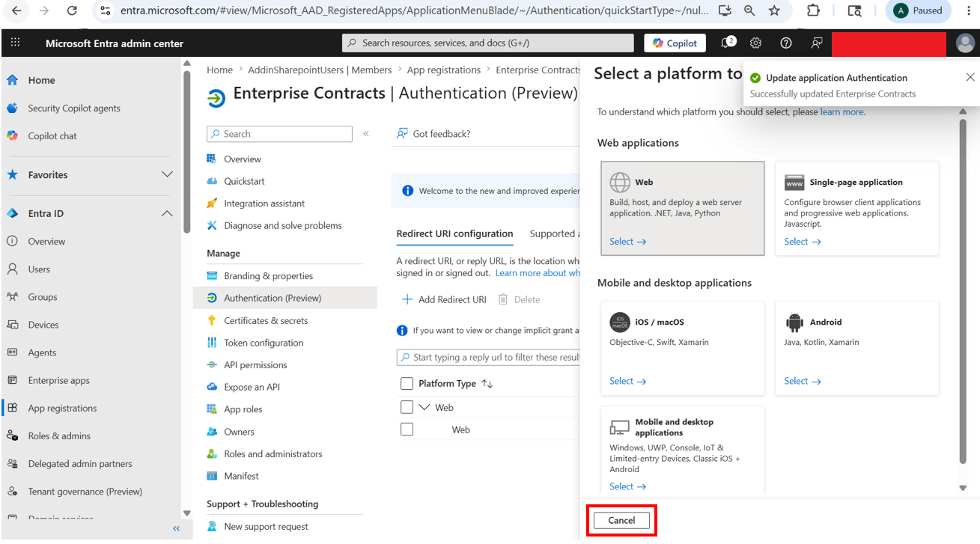Viewport: 980px width, 544px height.
Task: Open Owners menu item
Action: [239, 432]
